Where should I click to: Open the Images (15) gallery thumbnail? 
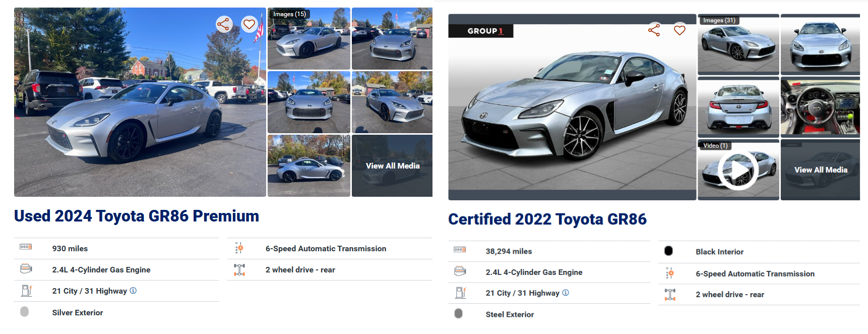[x=309, y=38]
